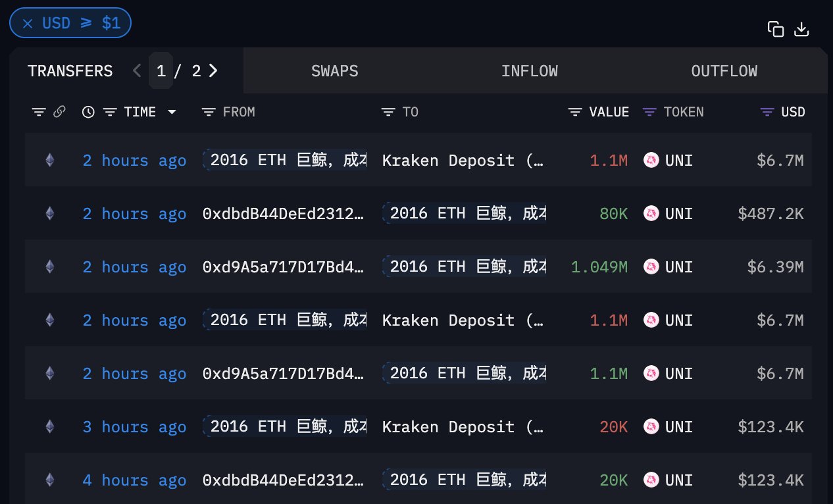Click the page number input showing 1

click(161, 71)
